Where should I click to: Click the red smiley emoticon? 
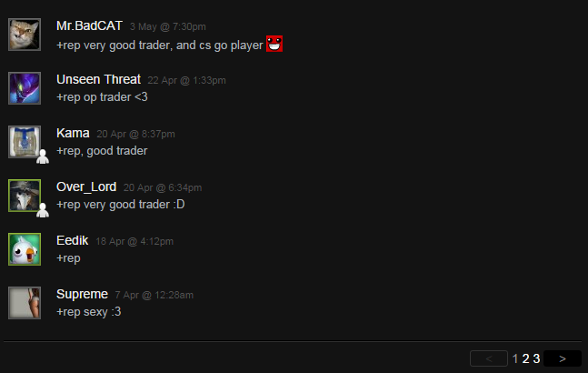[274, 44]
